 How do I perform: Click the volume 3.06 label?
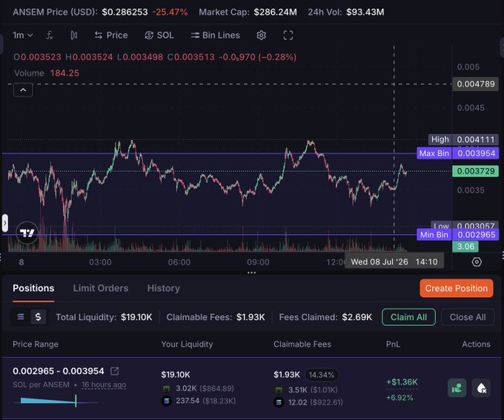coord(465,247)
